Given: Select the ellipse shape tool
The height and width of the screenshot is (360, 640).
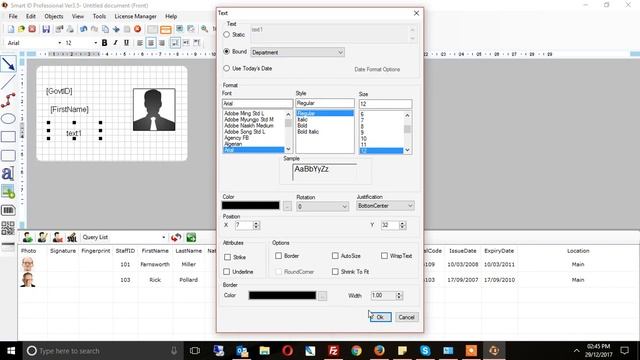Looking at the screenshot, I should point(8,119).
